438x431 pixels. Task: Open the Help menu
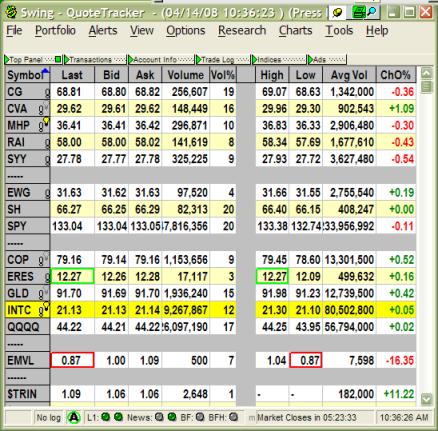click(x=377, y=31)
